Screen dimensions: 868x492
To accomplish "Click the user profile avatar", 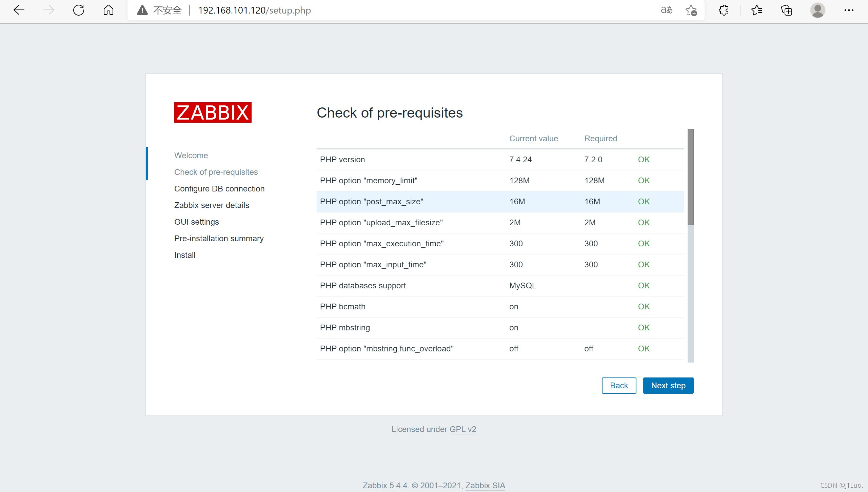I will pos(817,10).
